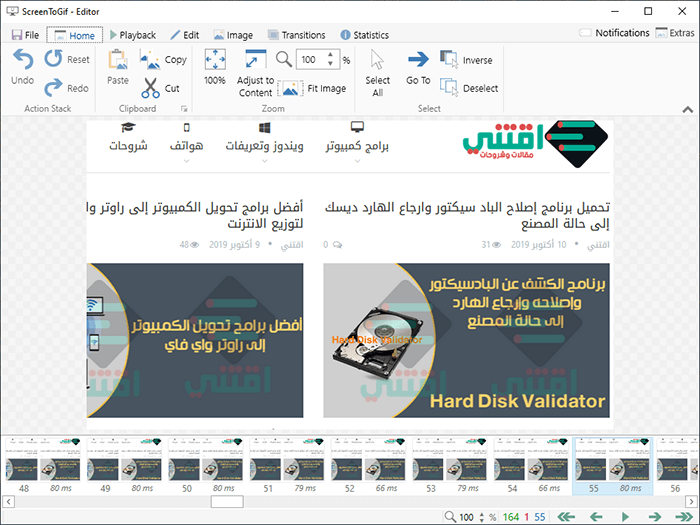
Task: Click Select All frames
Action: pyautogui.click(x=377, y=73)
